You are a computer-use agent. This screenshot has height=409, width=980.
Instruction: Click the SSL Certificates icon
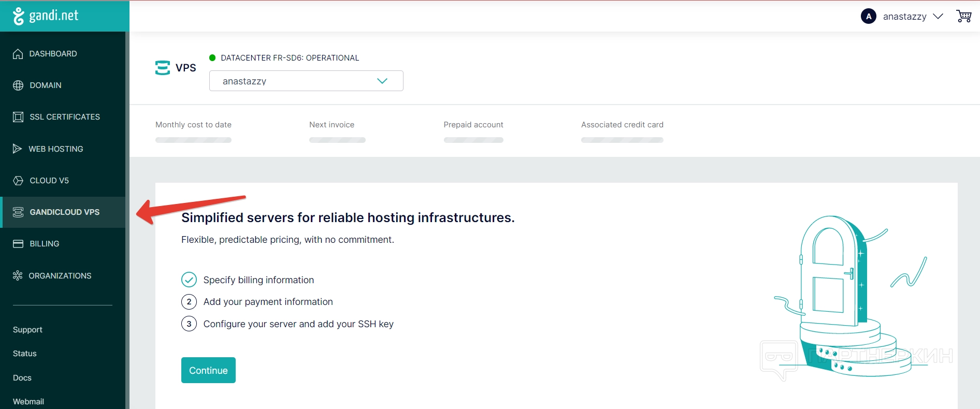[18, 117]
